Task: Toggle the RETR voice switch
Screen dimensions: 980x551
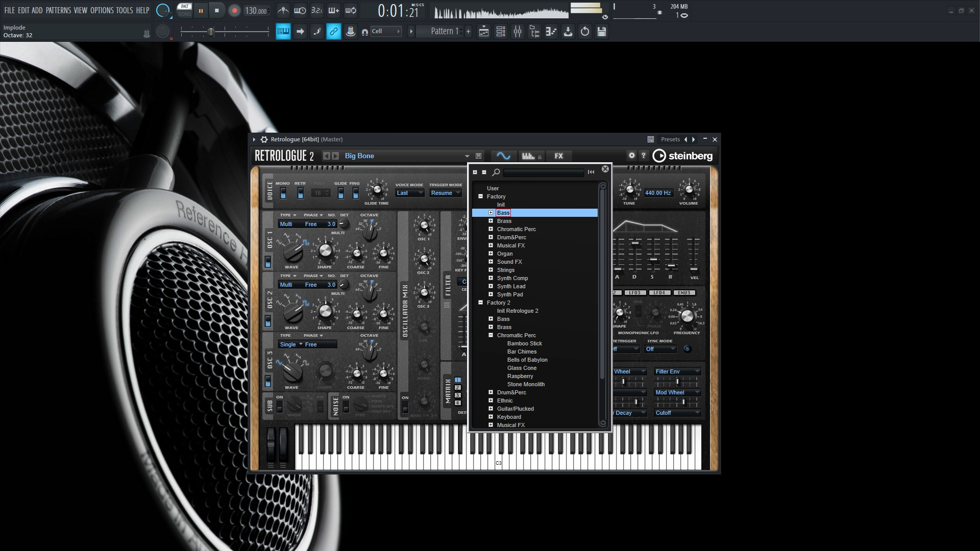Action: pos(301,193)
